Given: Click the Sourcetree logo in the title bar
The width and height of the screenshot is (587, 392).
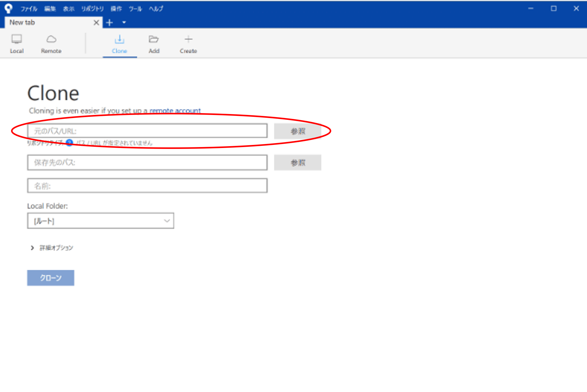Looking at the screenshot, I should tap(8, 8).
